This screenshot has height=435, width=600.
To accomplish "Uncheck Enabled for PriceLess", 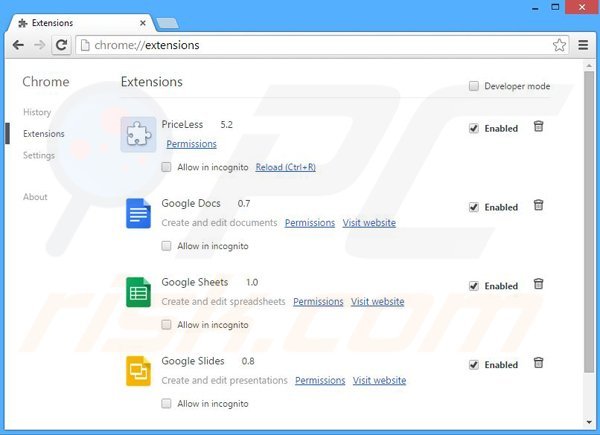I will click(474, 128).
